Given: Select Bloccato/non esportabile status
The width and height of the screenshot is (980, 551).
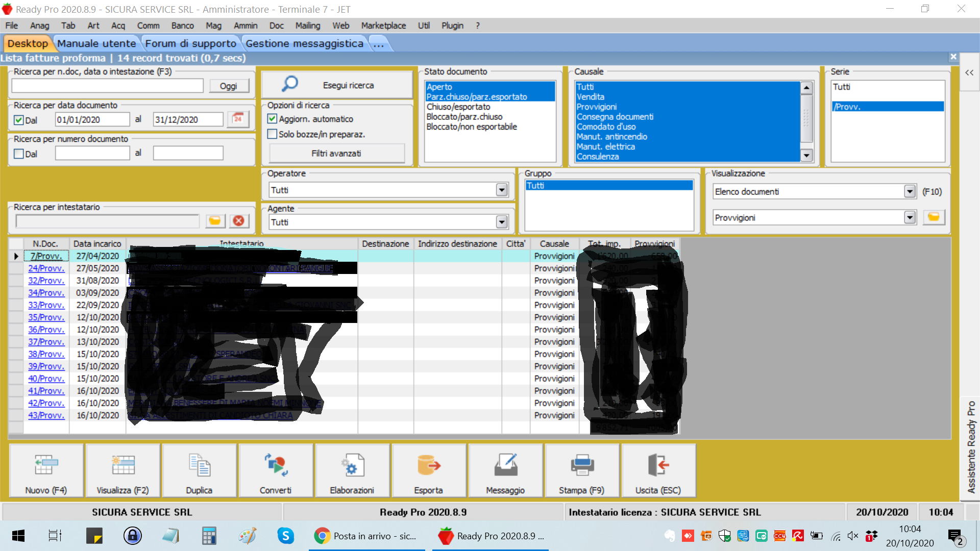Looking at the screenshot, I should point(490,127).
